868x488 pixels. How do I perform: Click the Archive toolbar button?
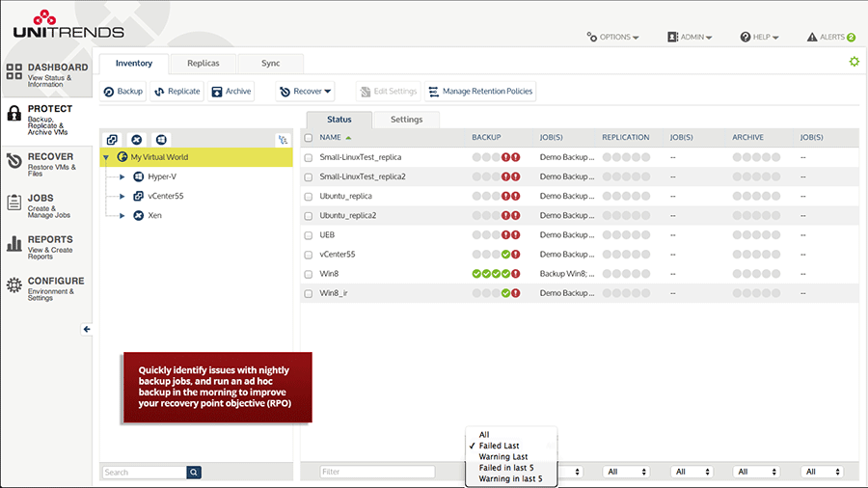231,92
